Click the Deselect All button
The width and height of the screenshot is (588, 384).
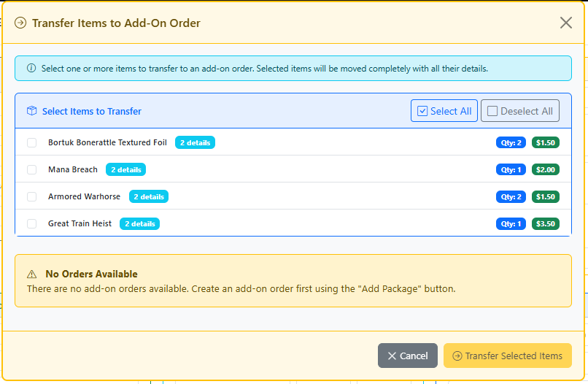[x=519, y=111]
